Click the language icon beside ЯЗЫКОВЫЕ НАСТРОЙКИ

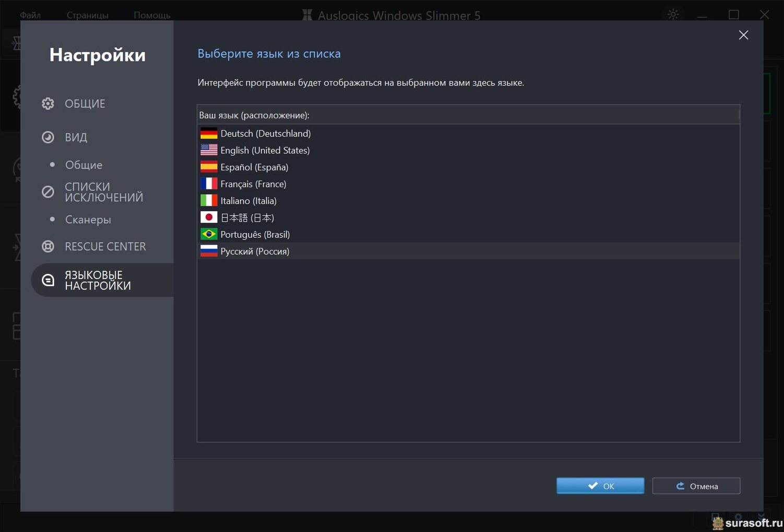point(48,280)
